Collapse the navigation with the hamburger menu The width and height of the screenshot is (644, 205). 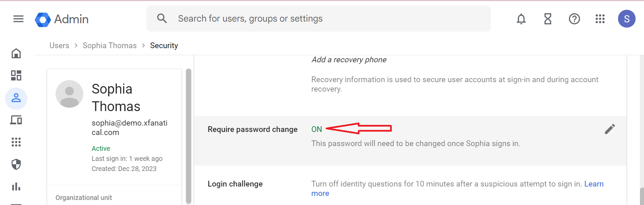coord(19,19)
